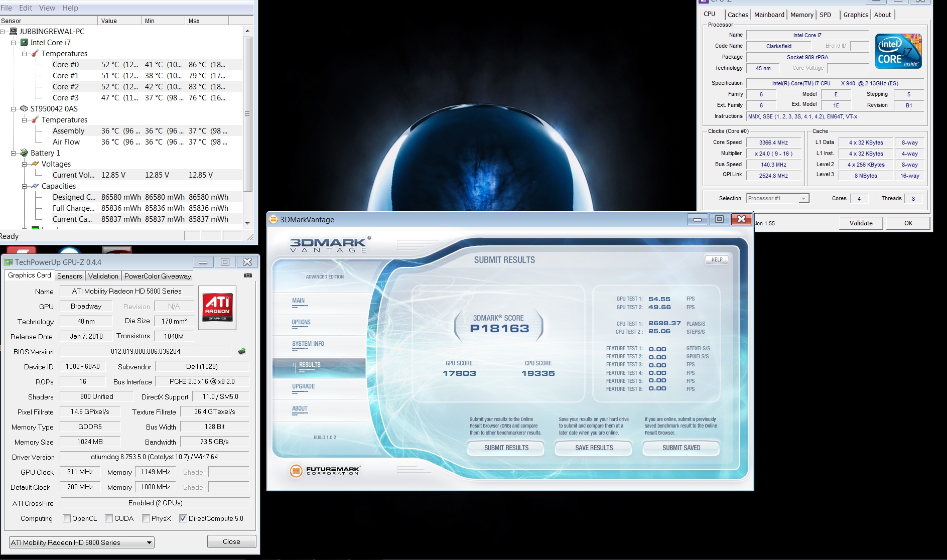Click Validate in CPU-Z
Viewport: 947px width, 560px height.
861,223
